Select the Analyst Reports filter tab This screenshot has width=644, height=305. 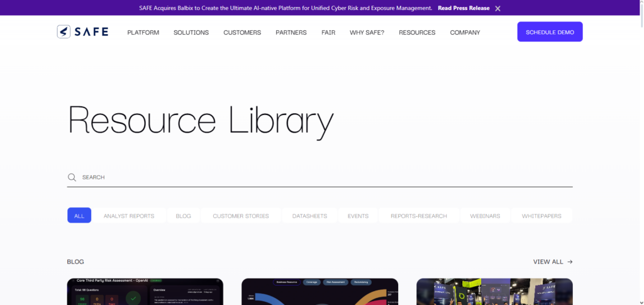tap(129, 216)
